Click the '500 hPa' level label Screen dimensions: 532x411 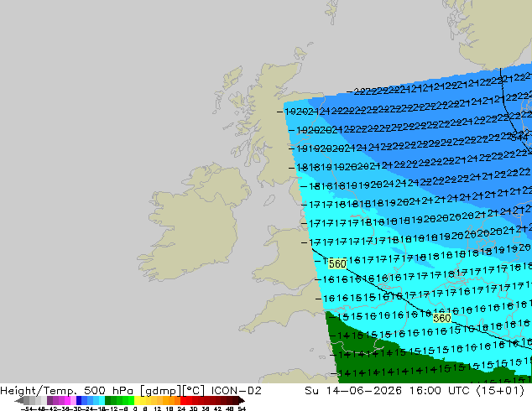[109, 391]
